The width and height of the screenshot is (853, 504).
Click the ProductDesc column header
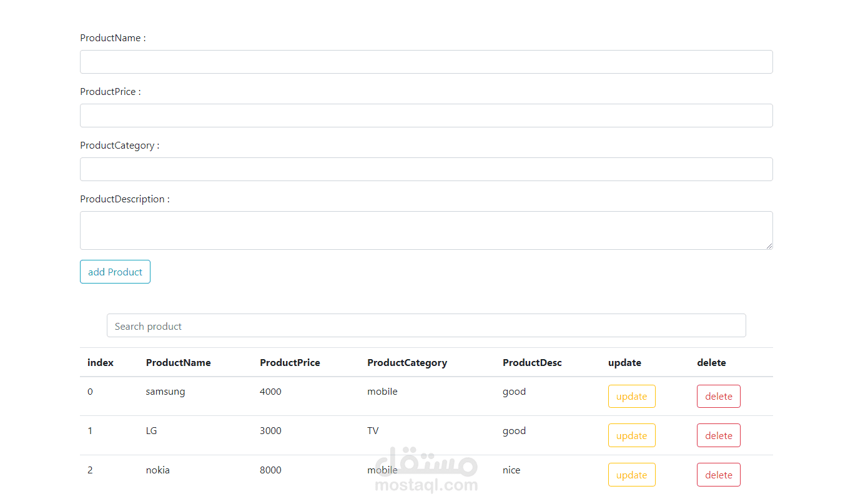[532, 362]
